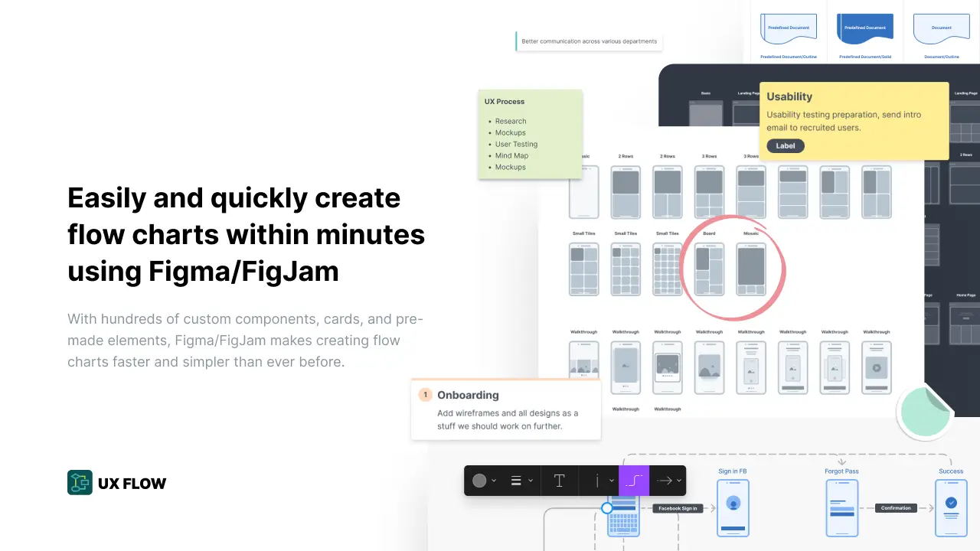The width and height of the screenshot is (980, 551).
Task: Select the Mosaic wireframe in the red circle
Action: 751,269
